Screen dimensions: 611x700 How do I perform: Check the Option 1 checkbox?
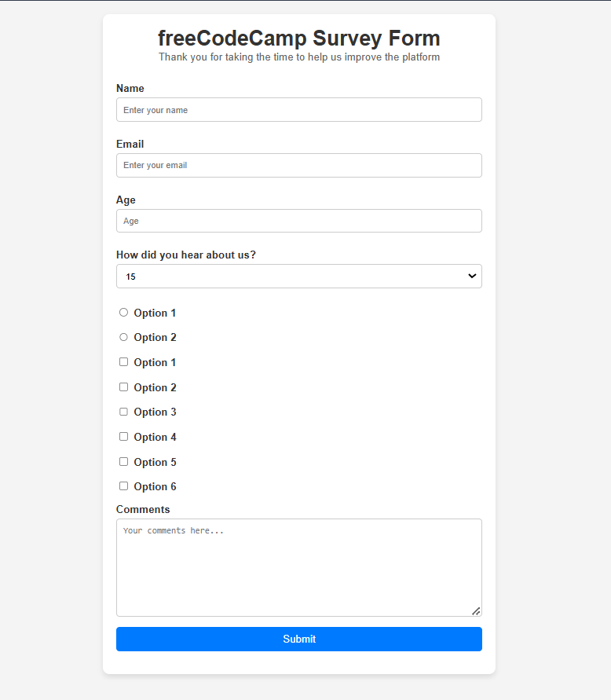(x=123, y=361)
